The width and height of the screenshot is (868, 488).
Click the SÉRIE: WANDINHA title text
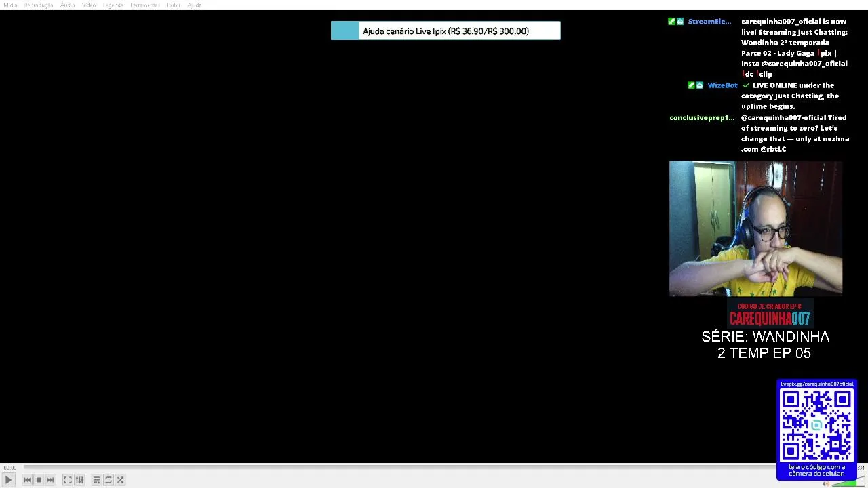765,337
